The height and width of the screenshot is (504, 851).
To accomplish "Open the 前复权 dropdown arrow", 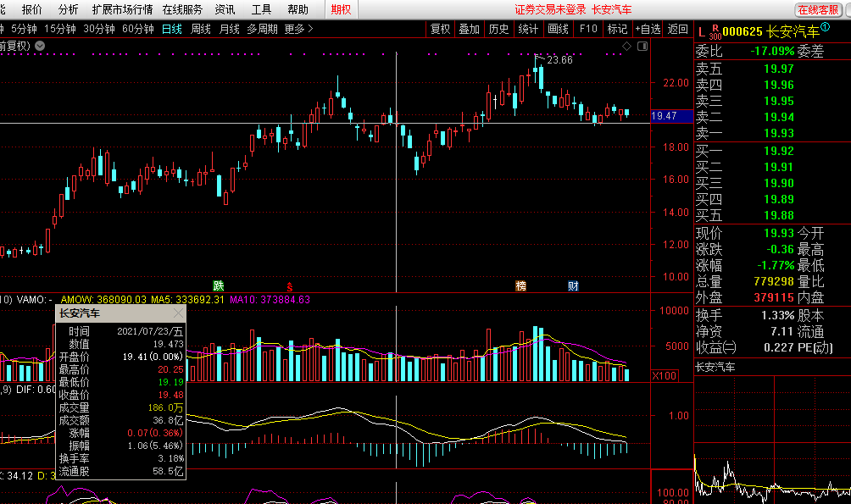I will 40,46.
